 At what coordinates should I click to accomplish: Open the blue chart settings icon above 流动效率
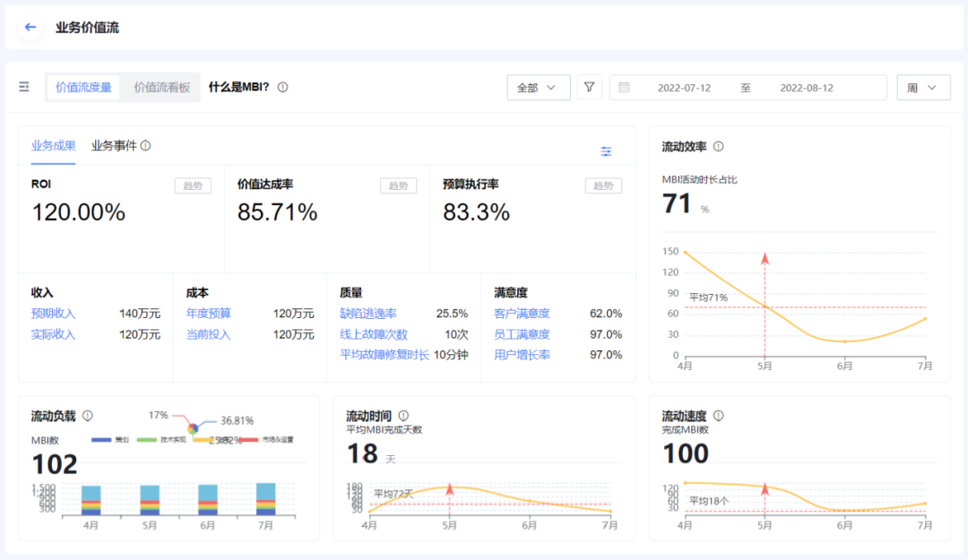606,151
